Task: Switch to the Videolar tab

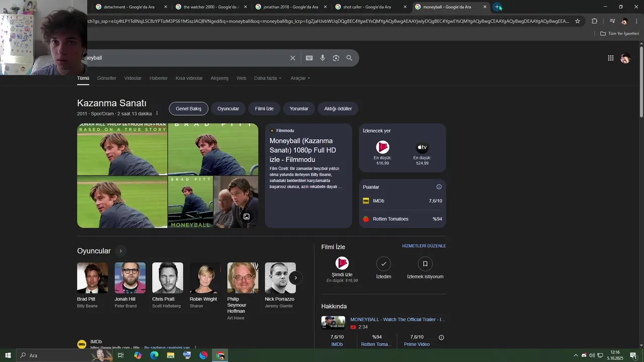Action: [x=133, y=78]
